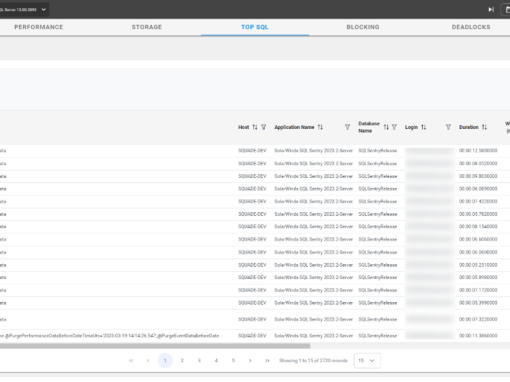Go to page 2
The height and width of the screenshot is (382, 510).
pos(182,360)
